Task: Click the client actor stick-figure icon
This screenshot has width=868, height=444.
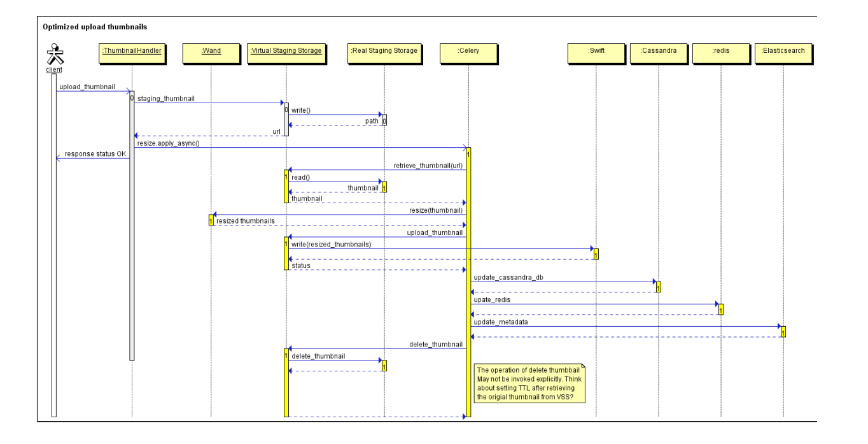Action: click(x=53, y=54)
